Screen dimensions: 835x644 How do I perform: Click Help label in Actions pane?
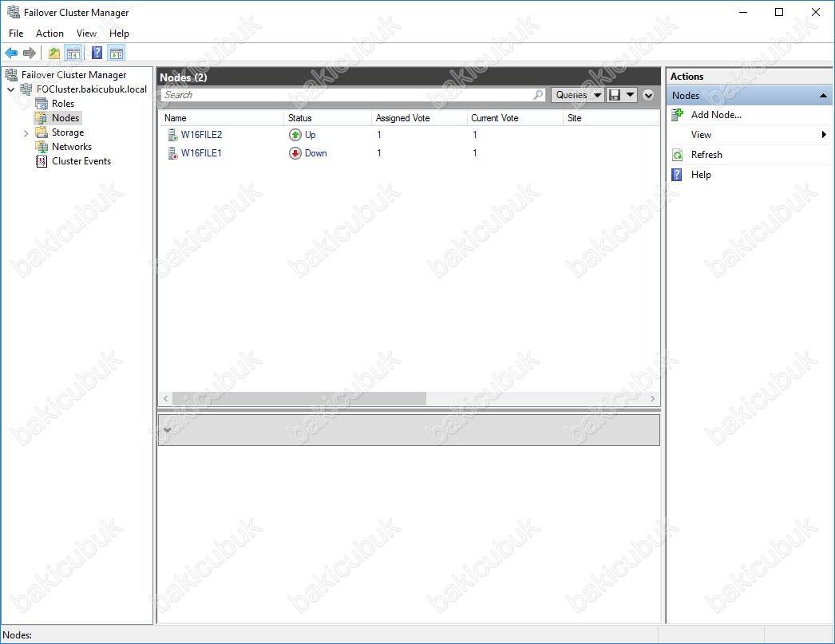pyautogui.click(x=701, y=175)
